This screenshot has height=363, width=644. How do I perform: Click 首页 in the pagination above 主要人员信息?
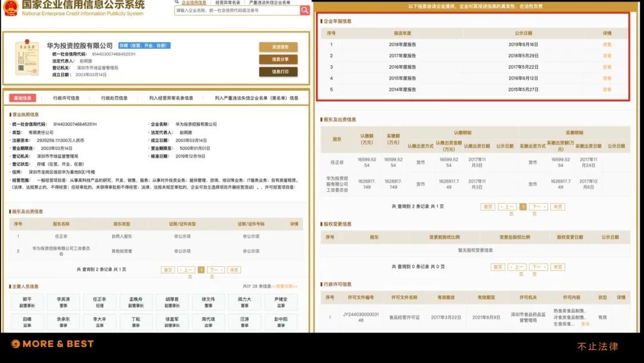click(x=168, y=270)
